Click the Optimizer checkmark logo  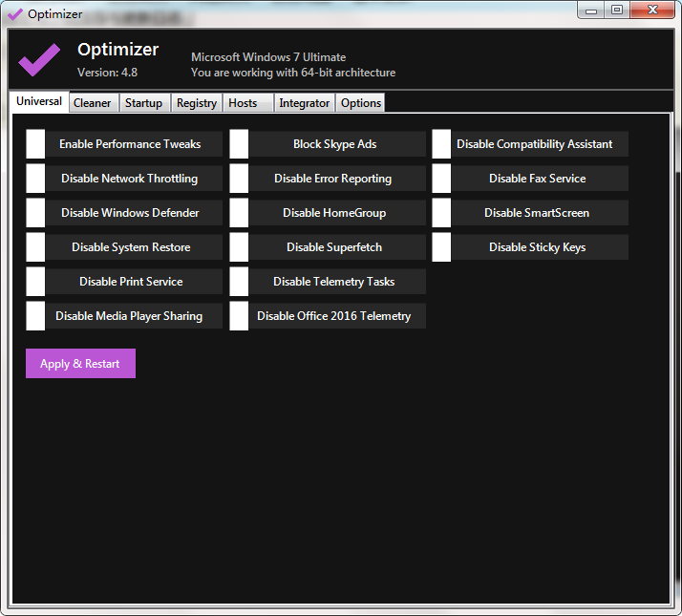tap(39, 59)
